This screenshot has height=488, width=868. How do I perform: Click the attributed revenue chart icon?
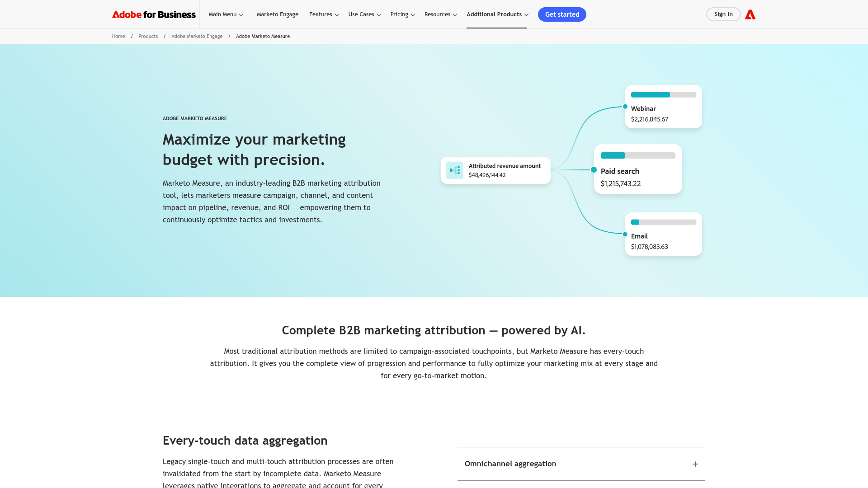454,170
